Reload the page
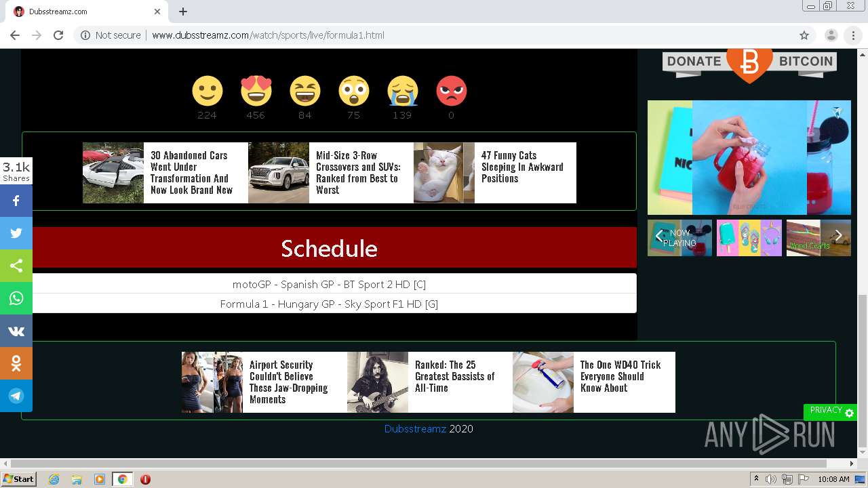Screen dimensions: 868x488 (x=58, y=35)
